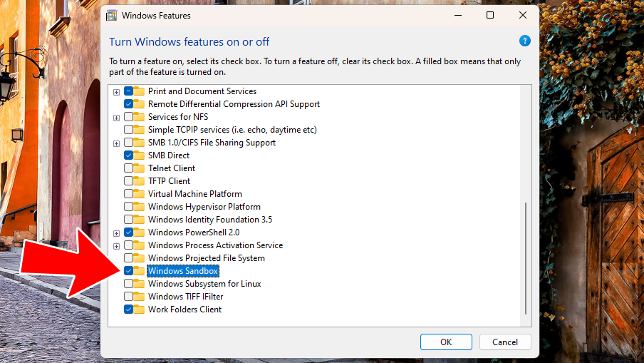Click the Services for NFS folder icon
Image resolution: width=644 pixels, height=363 pixels.
[x=139, y=117]
